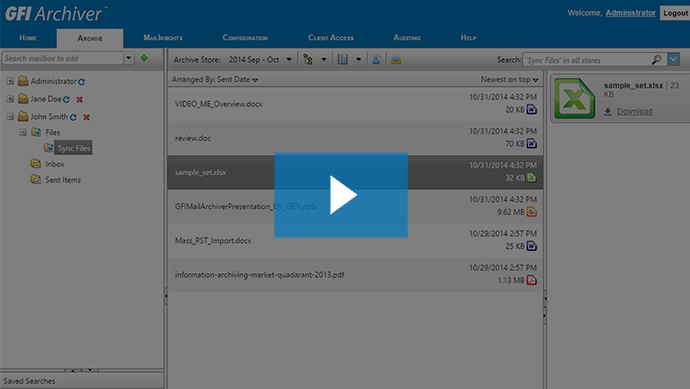This screenshot has height=389, width=690.
Task: Select the information-archiving-market-quadarant-2013.pdf row
Action: (355, 275)
